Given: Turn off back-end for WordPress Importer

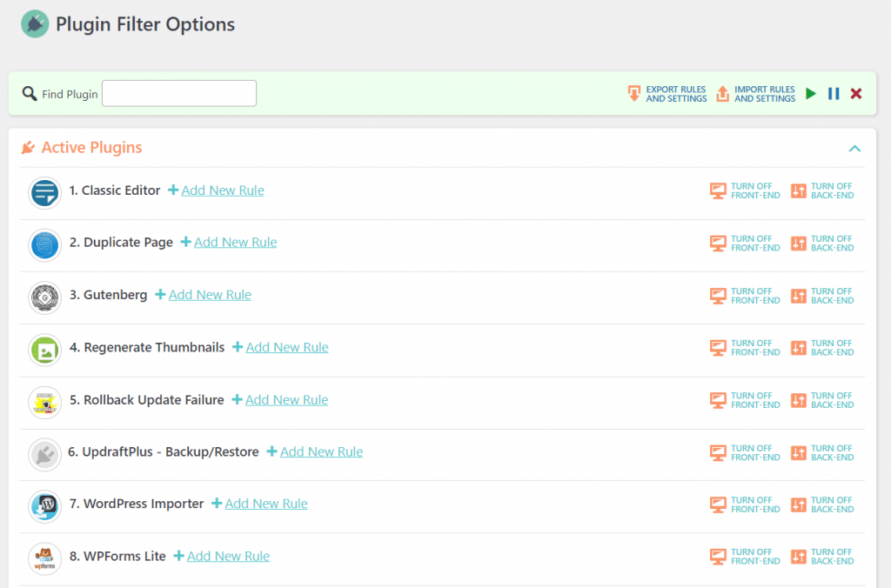Looking at the screenshot, I should click(822, 504).
